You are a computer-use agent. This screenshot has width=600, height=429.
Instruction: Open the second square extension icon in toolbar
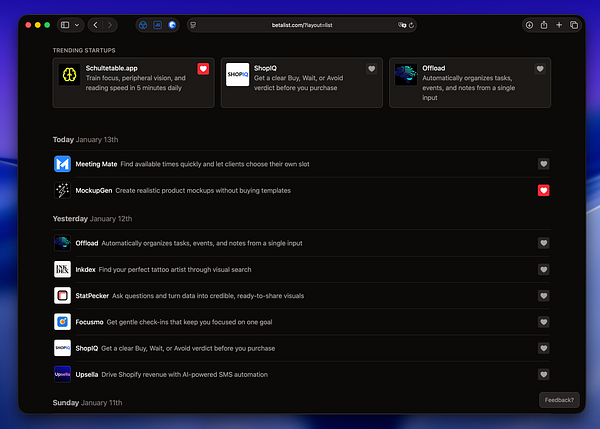point(157,25)
